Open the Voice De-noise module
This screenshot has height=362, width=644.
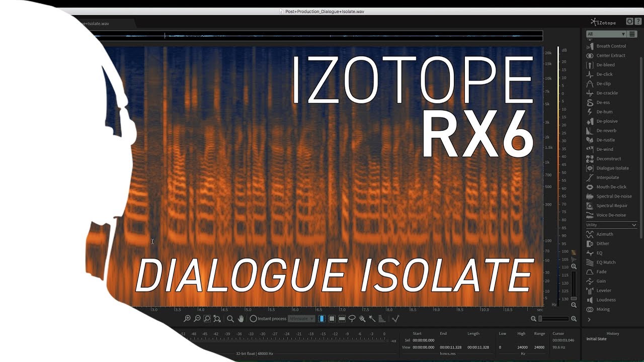(x=606, y=215)
